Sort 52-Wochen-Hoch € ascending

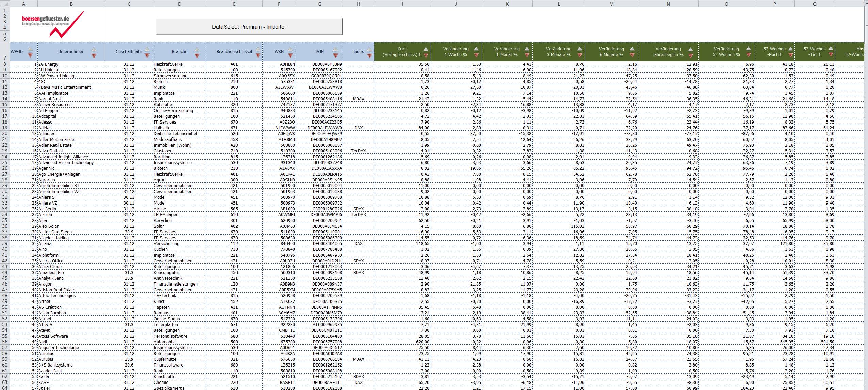click(791, 49)
